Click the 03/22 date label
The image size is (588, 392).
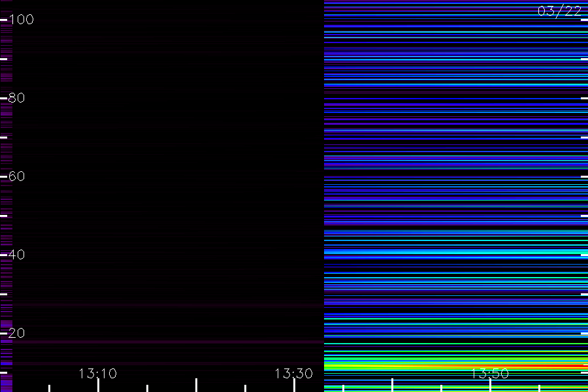(x=559, y=11)
